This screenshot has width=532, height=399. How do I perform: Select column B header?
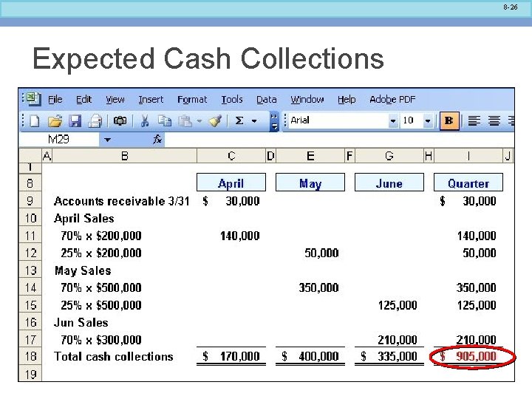[x=125, y=156]
